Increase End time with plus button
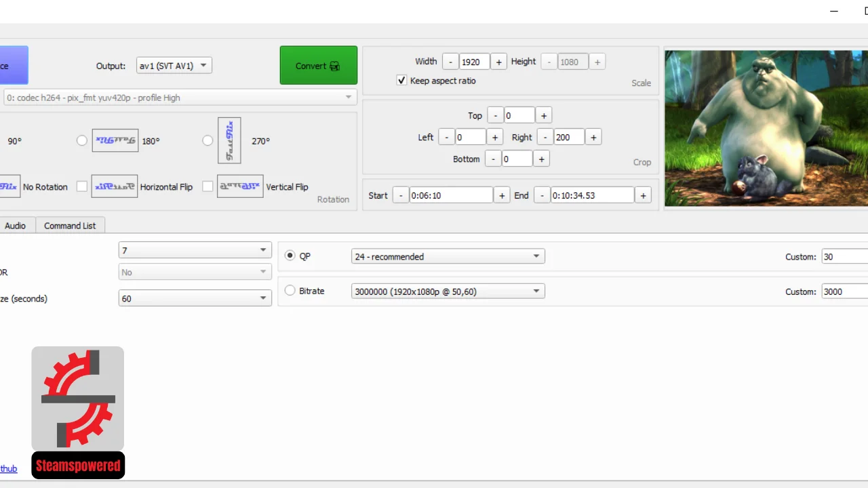 [643, 195]
